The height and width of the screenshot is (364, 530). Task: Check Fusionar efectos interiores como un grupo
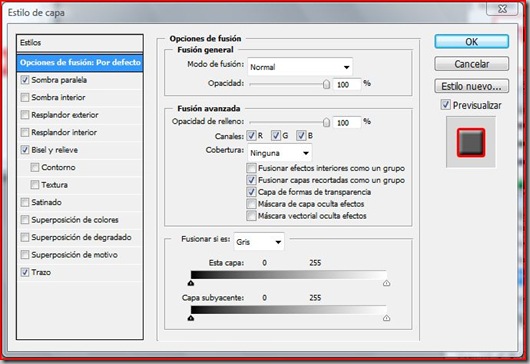click(251, 168)
